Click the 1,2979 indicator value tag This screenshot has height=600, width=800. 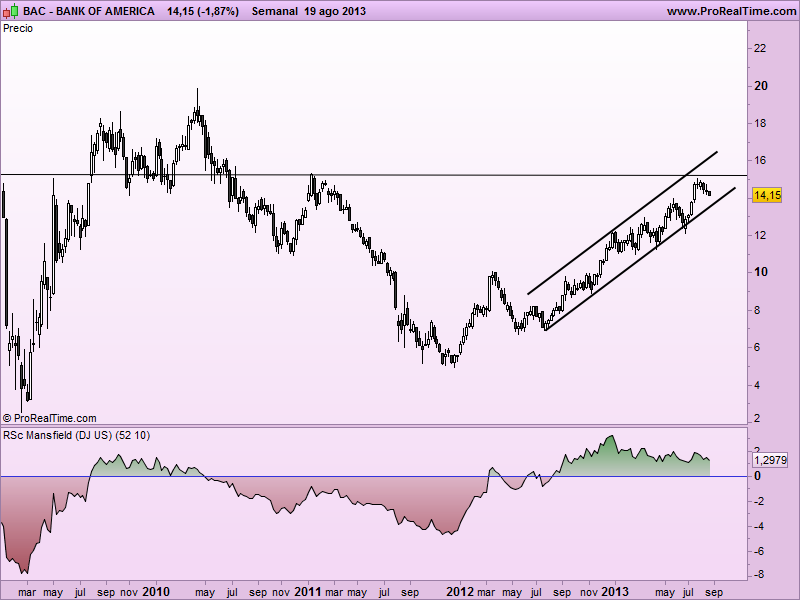(770, 460)
